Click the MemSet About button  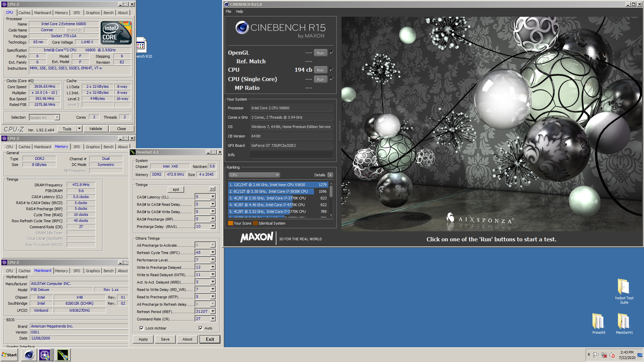pyautogui.click(x=187, y=339)
